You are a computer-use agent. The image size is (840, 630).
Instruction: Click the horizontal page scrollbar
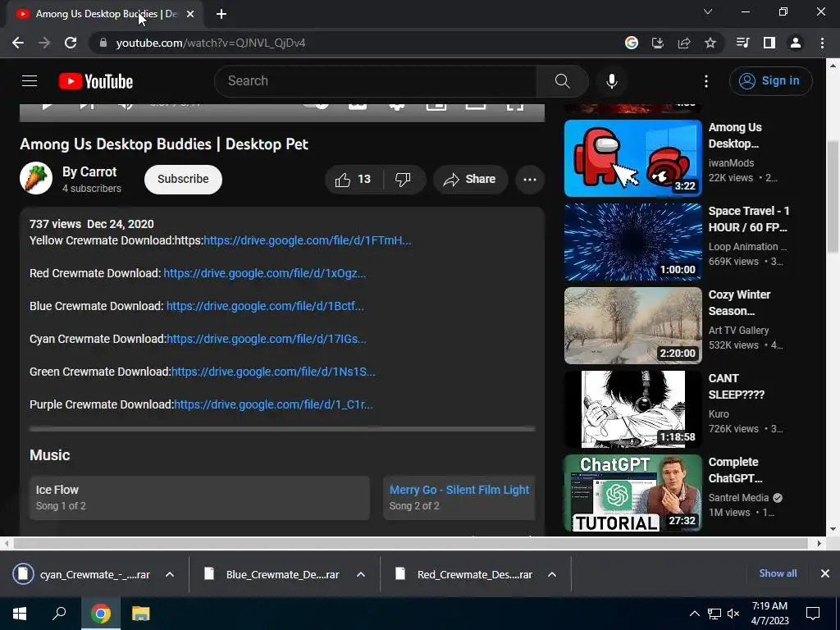(x=410, y=543)
